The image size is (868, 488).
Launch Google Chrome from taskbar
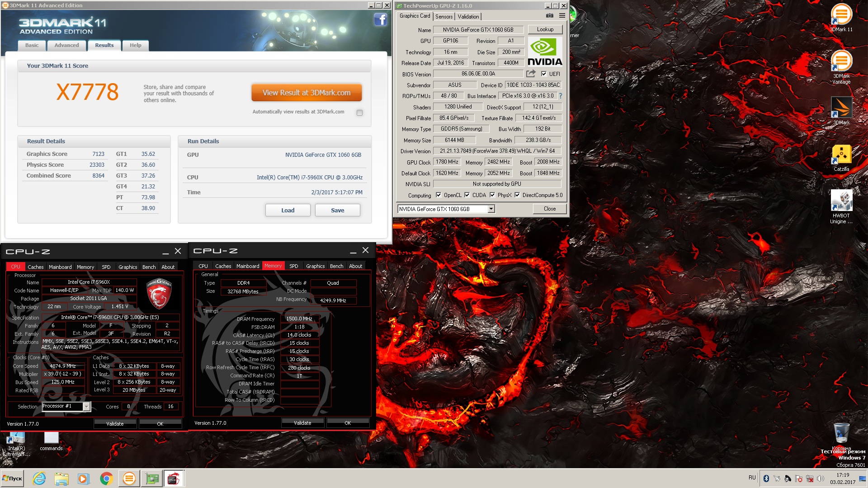click(106, 479)
